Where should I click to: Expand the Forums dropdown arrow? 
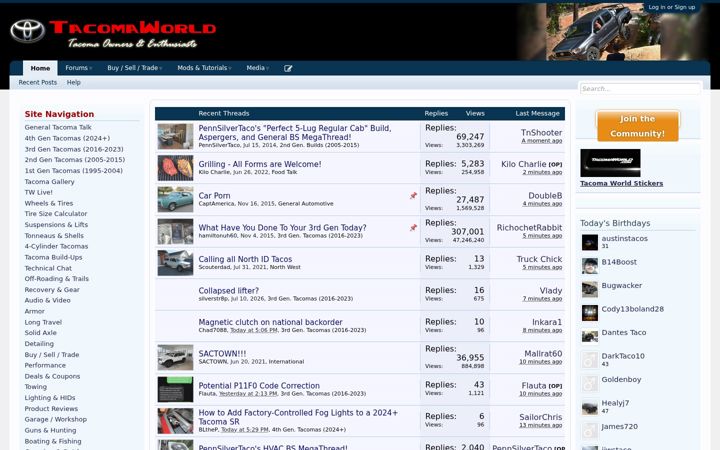tap(91, 68)
